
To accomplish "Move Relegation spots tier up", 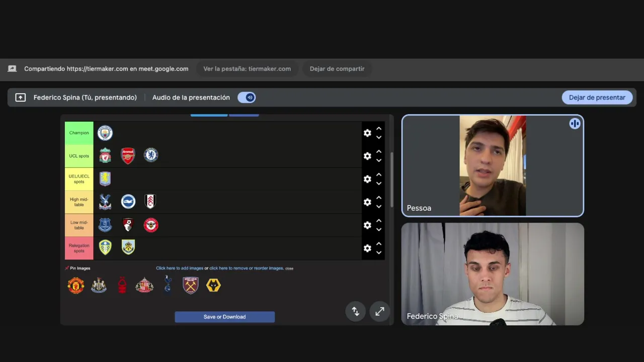I will click(379, 244).
